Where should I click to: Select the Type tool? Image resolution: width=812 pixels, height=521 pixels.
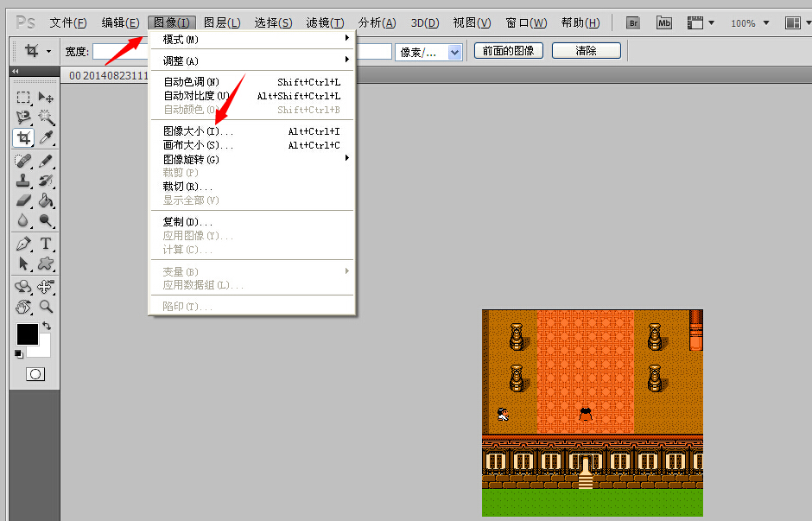click(46, 244)
